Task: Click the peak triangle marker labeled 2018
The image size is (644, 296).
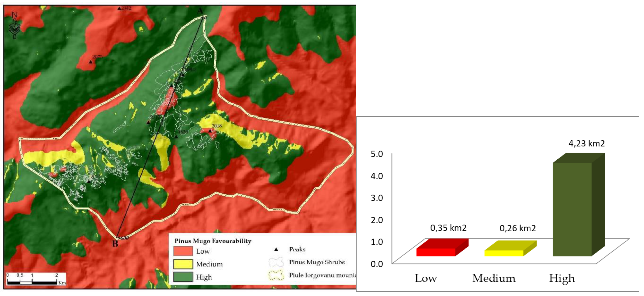Action: coord(210,130)
